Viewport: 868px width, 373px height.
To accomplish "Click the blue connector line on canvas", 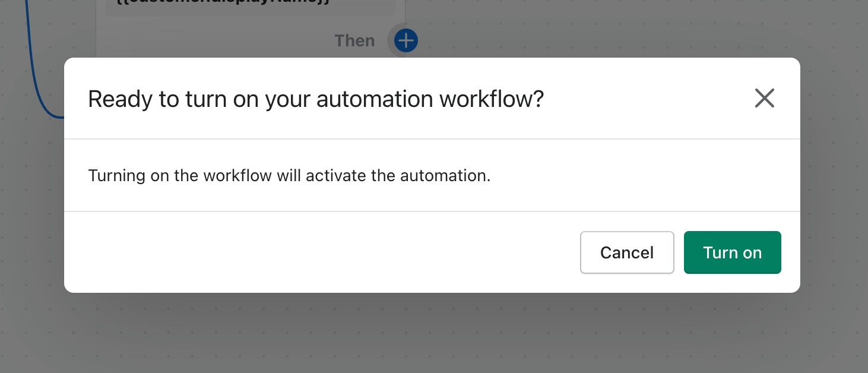I will (x=34, y=71).
